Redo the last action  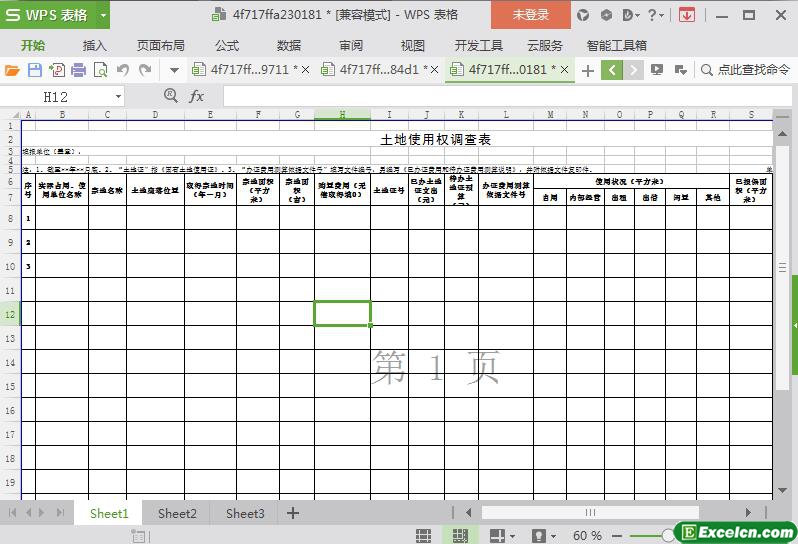pos(146,70)
